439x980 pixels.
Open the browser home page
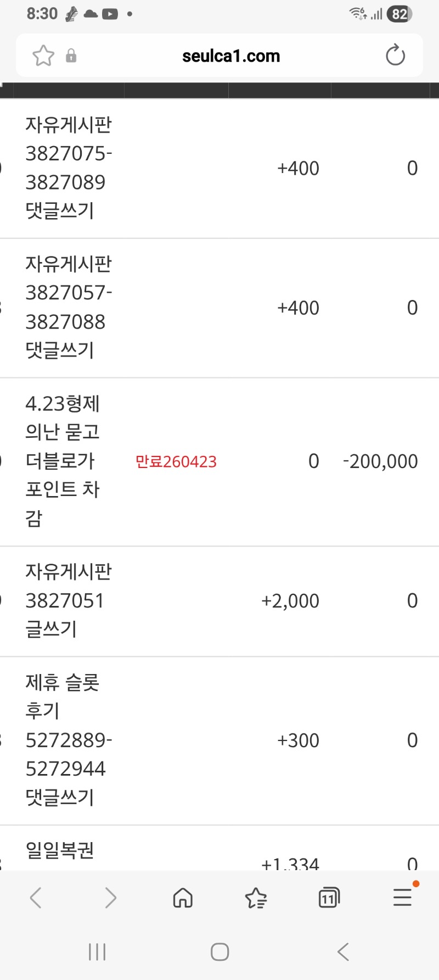coord(183,898)
